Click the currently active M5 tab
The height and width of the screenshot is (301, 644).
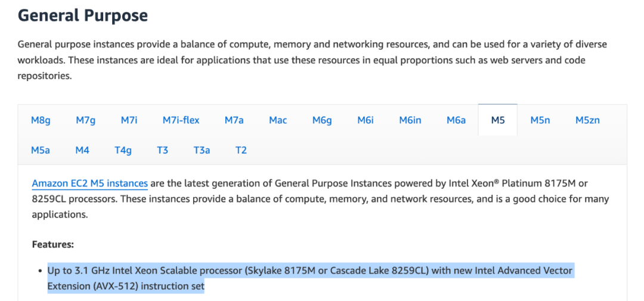pos(498,120)
